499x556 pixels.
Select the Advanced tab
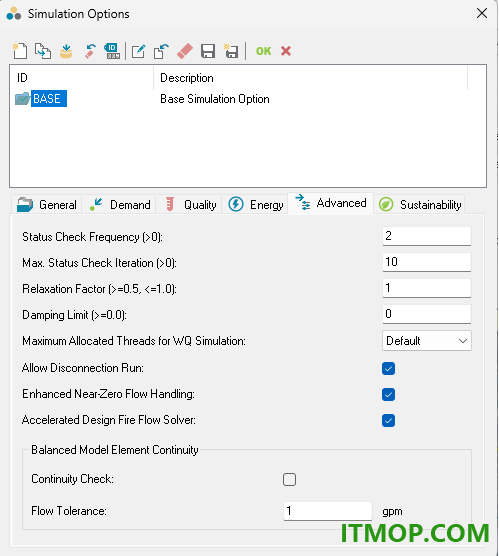click(x=331, y=203)
